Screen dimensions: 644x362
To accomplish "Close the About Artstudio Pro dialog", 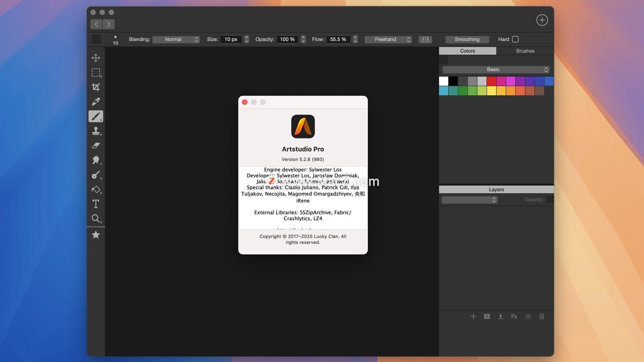I will [x=245, y=102].
